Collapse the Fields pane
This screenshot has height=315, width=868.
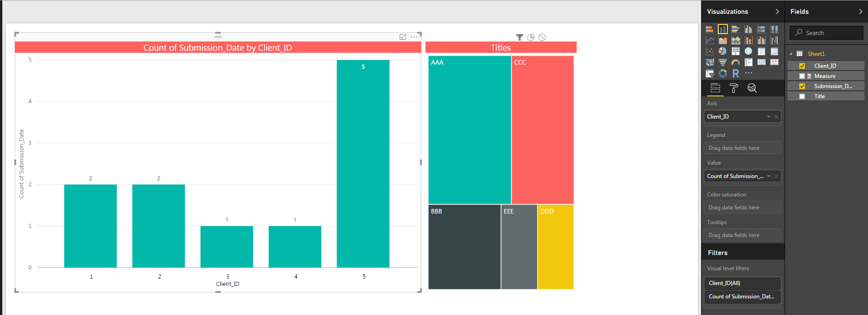click(861, 12)
